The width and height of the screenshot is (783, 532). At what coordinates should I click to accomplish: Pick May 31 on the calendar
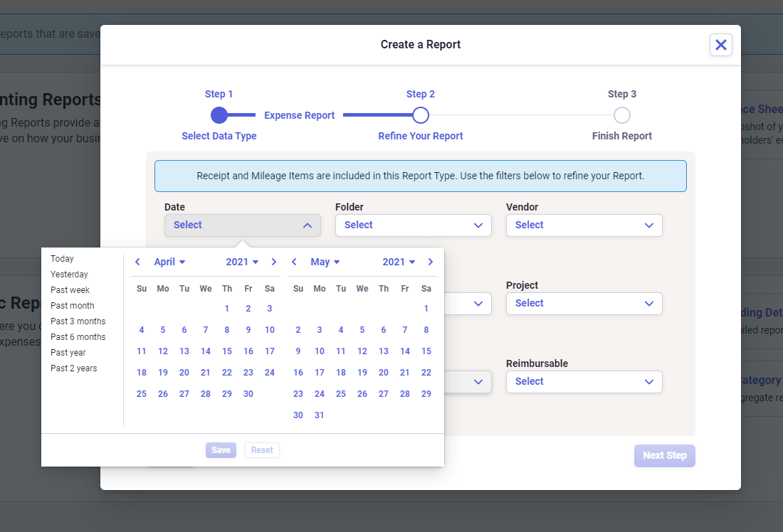coord(319,415)
